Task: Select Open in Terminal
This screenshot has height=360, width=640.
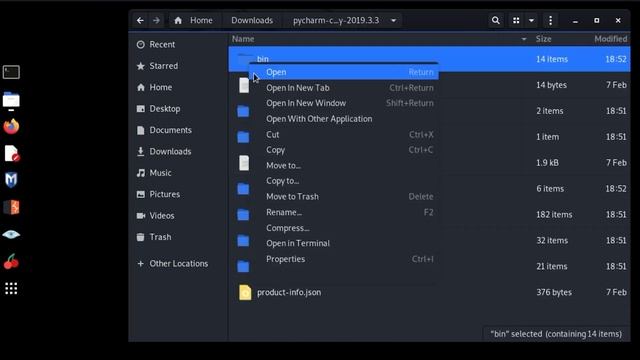Action: tap(344, 243)
